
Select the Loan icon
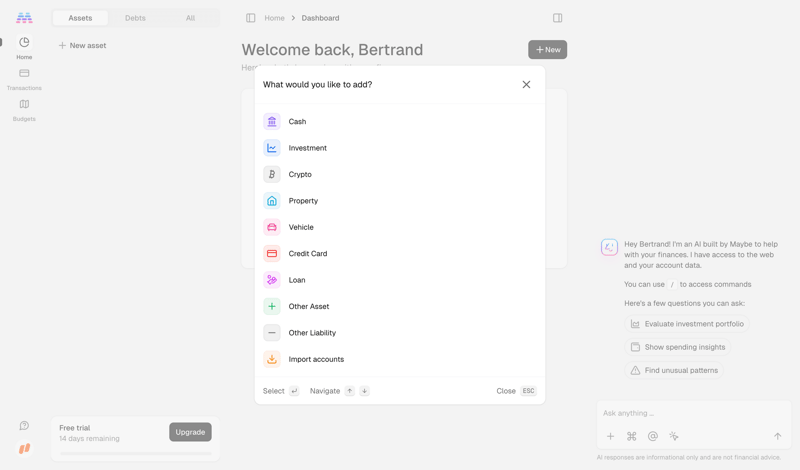pos(272,280)
